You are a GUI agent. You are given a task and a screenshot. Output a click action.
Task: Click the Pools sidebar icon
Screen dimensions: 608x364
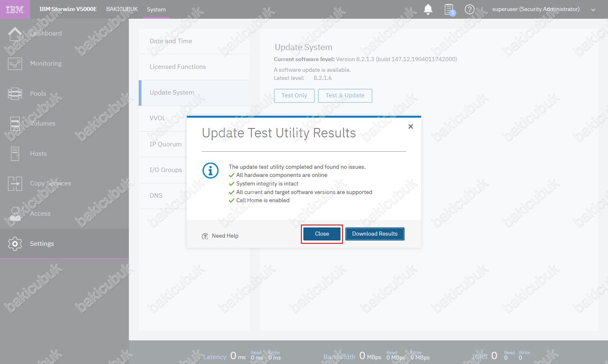click(x=15, y=94)
